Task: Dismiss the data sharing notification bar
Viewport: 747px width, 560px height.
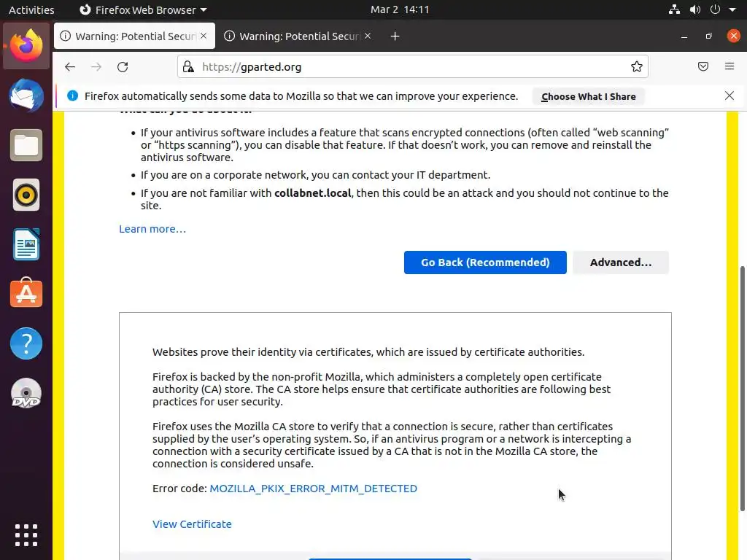Action: 729,96
